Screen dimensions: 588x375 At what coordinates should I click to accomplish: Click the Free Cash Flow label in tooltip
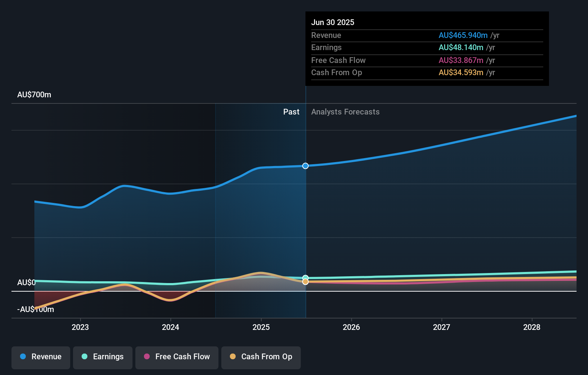coord(338,60)
